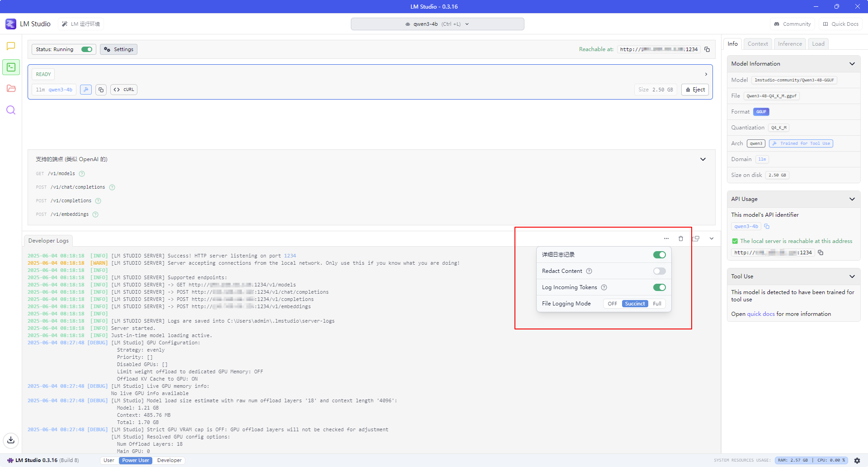Expand the loaded model card chevron
868x467 pixels.
(x=706, y=74)
